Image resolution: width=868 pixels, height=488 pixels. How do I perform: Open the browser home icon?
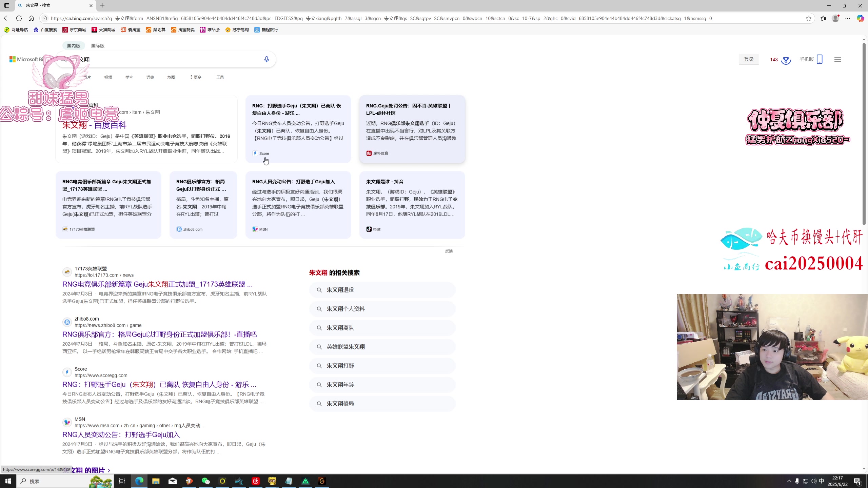(x=31, y=18)
